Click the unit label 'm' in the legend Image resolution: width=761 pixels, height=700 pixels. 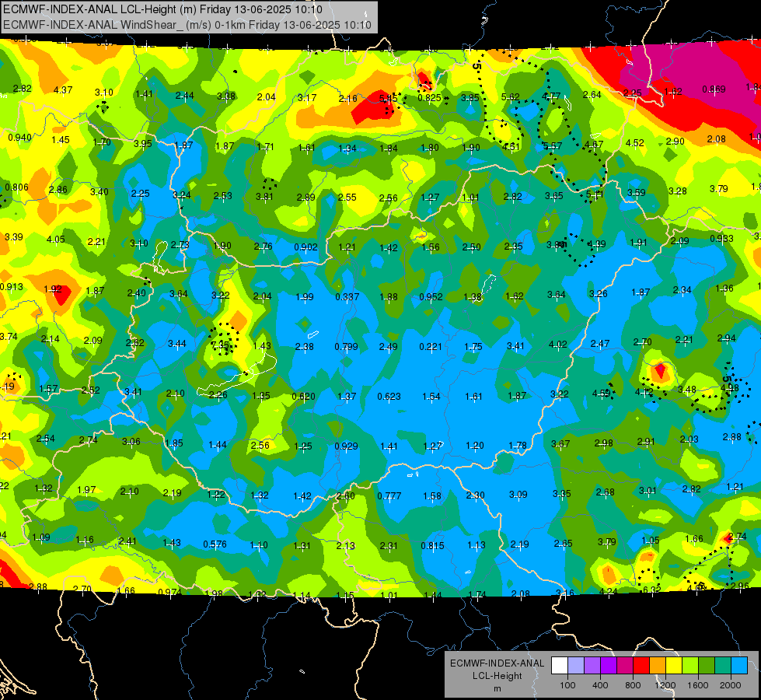coord(497,688)
